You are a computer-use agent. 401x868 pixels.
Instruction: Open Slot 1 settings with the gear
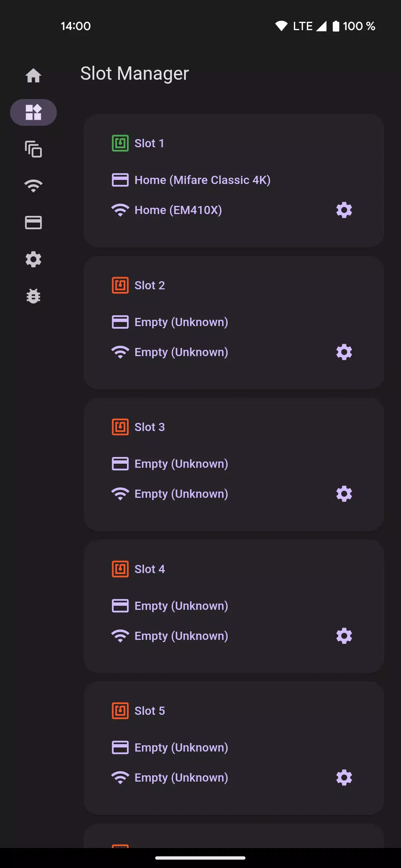pyautogui.click(x=344, y=210)
